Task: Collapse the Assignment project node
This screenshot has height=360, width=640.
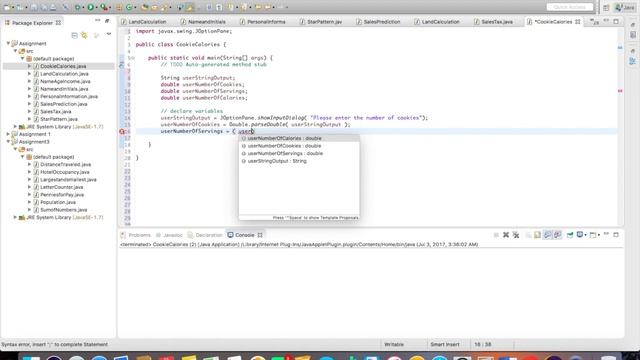Action: 8,43
